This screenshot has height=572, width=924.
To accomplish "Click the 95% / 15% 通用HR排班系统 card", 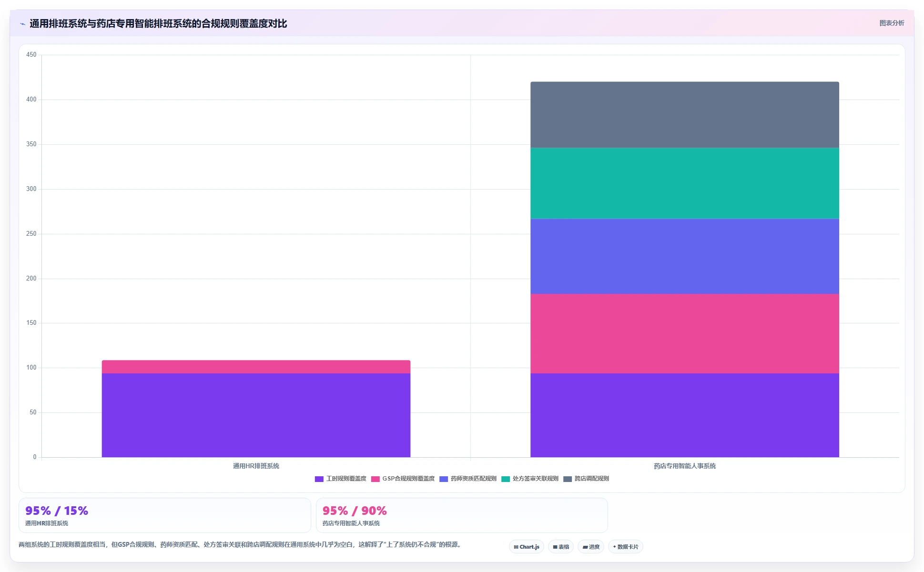I will pos(165,515).
